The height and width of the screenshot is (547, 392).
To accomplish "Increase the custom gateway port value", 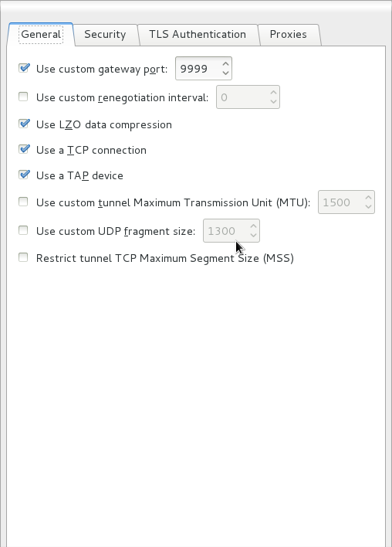I will pos(225,64).
